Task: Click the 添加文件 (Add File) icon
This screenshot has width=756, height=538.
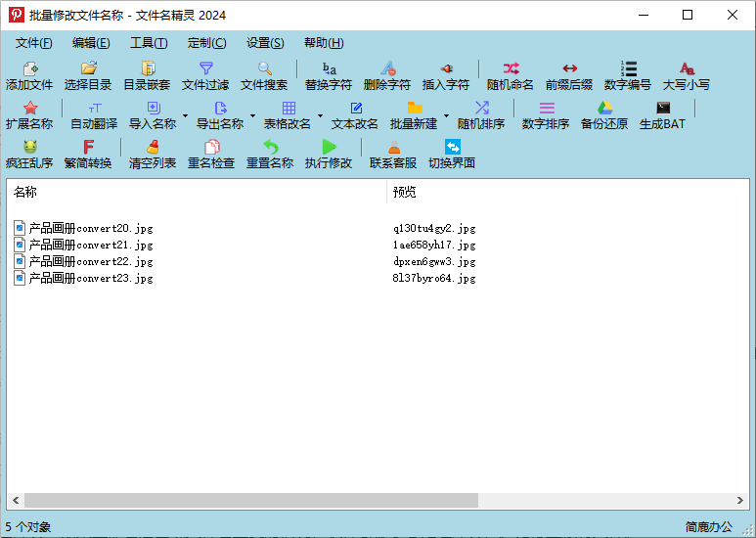Action: tap(29, 75)
